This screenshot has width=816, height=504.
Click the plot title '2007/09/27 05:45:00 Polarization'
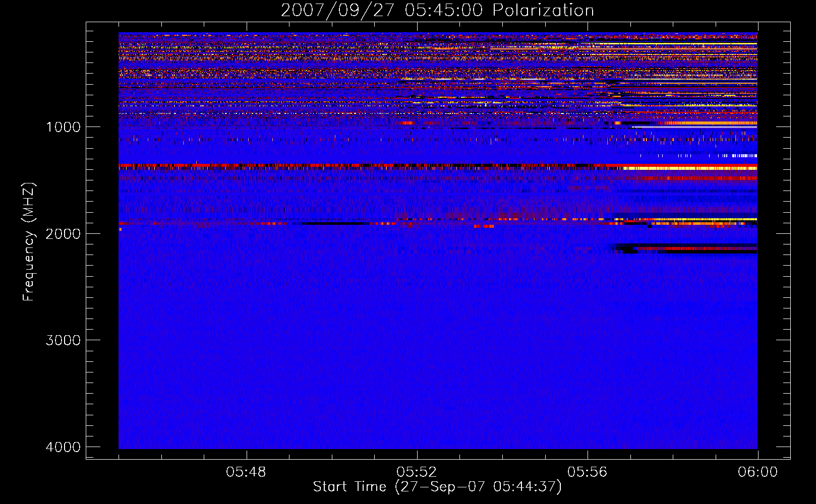437,10
